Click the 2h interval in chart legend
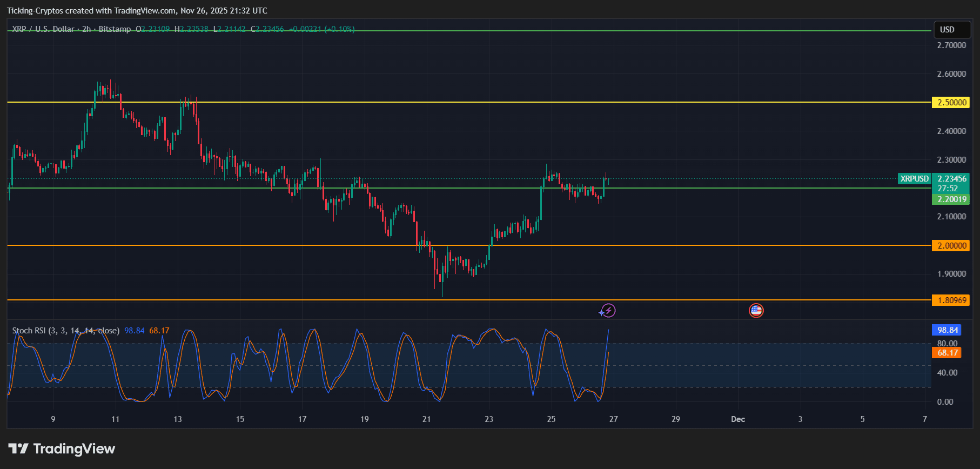980x469 pixels. 86,29
